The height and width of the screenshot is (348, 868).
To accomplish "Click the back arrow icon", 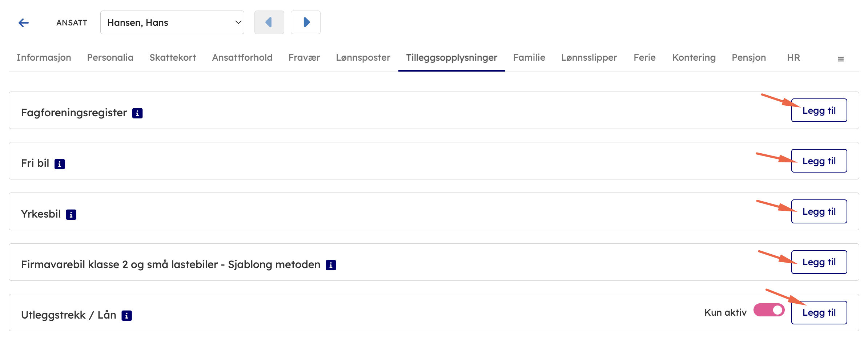I will 24,23.
